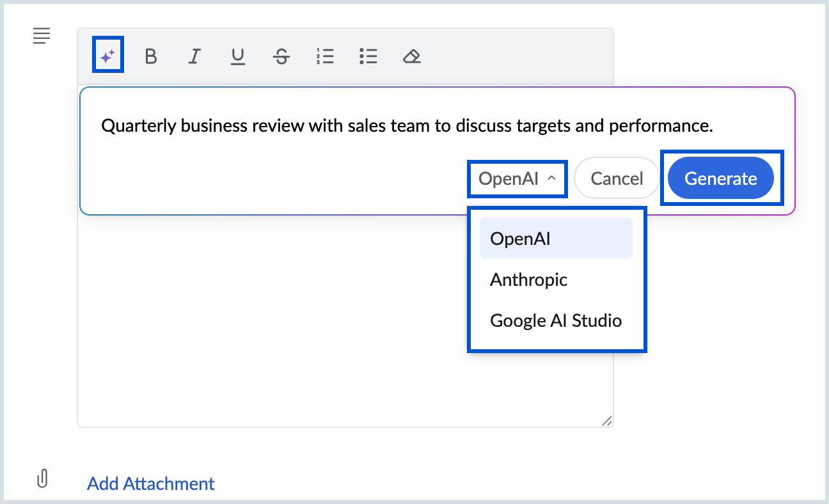Screen dimensions: 829x504
Task: Click inside the quarterly review prompt text
Action: [406, 125]
